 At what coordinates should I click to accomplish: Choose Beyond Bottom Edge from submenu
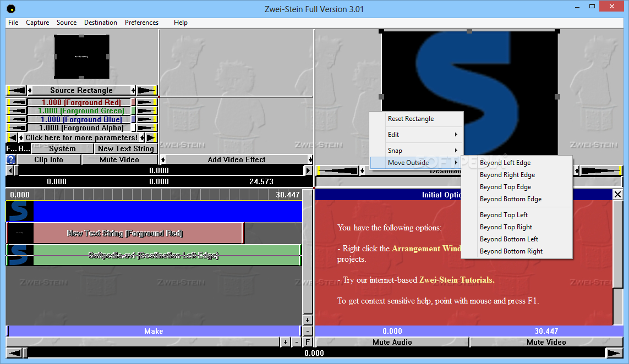pos(517,199)
